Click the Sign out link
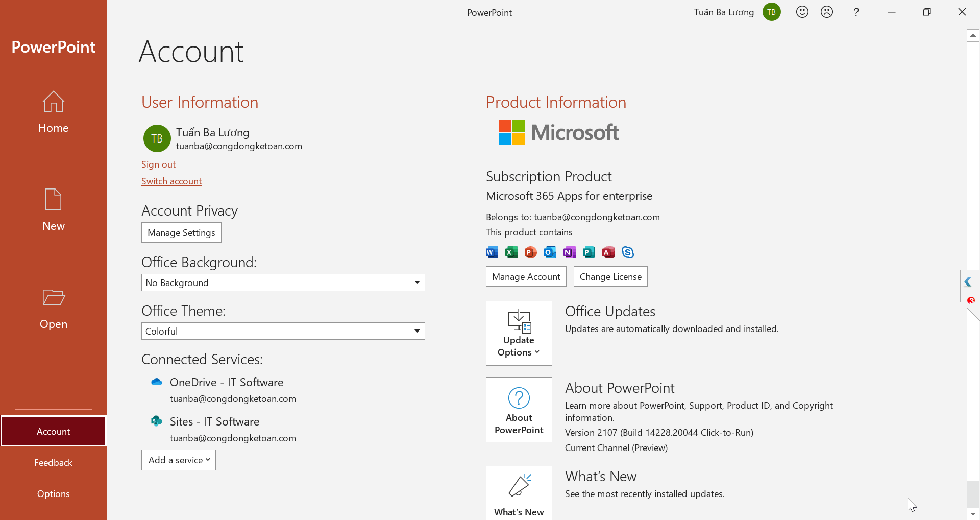Viewport: 980px width, 520px height. tap(158, 164)
